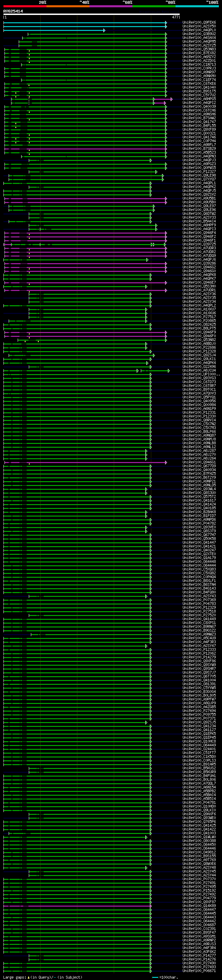The image size is (222, 980).
Task: Click the UniRef100_C1N713 label
Action: [199, 64]
